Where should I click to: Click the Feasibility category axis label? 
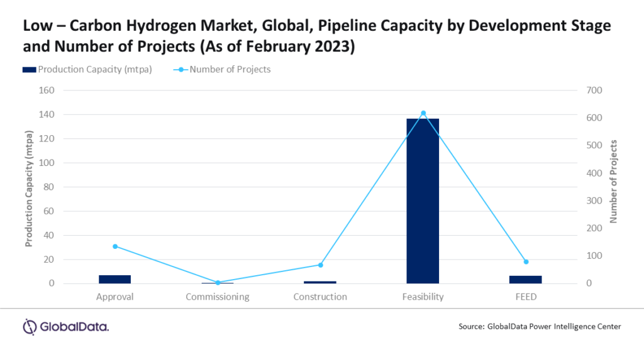pos(423,297)
